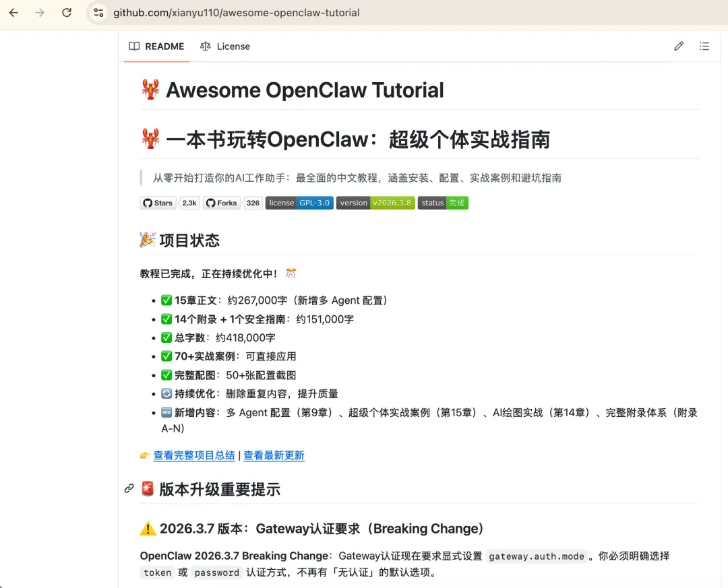Click the party popper emoji beside 项目状态
This screenshot has height=588, width=728.
coord(148,240)
